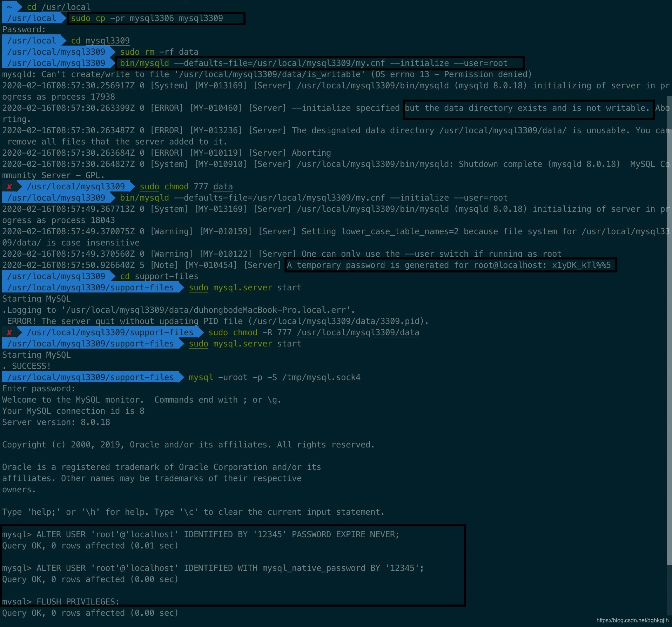The width and height of the screenshot is (672, 627).
Task: Click the 'Copyright (c) 2000, 2019, Oracle' line
Action: coord(188,445)
